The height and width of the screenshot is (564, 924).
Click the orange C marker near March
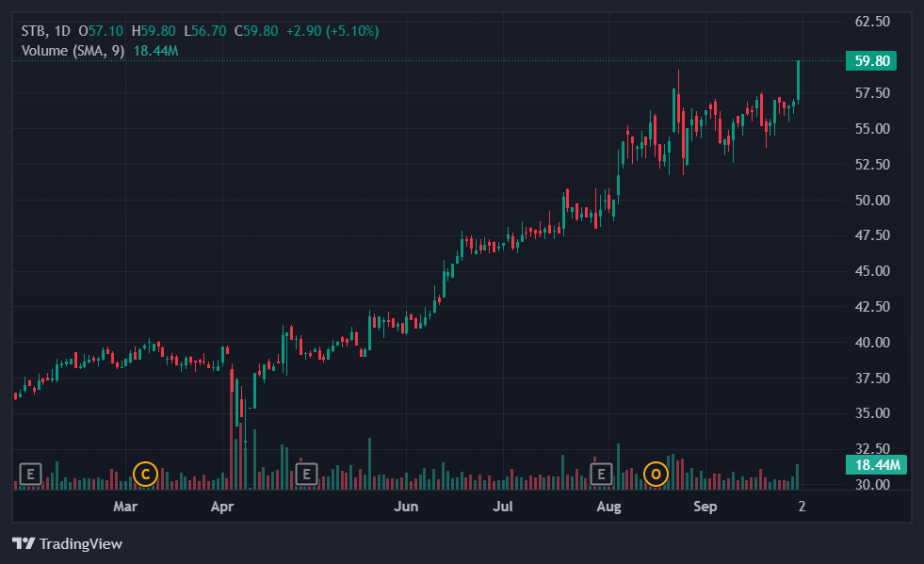[x=144, y=473]
